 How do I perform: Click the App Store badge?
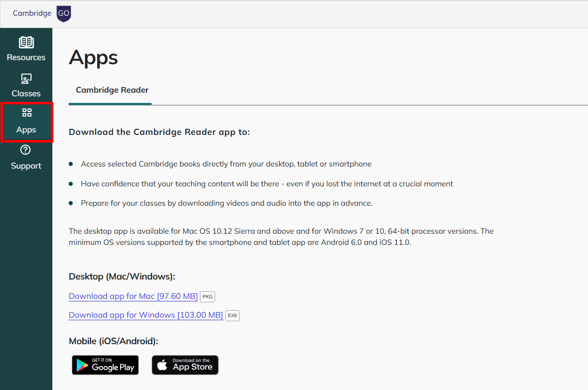pos(185,365)
